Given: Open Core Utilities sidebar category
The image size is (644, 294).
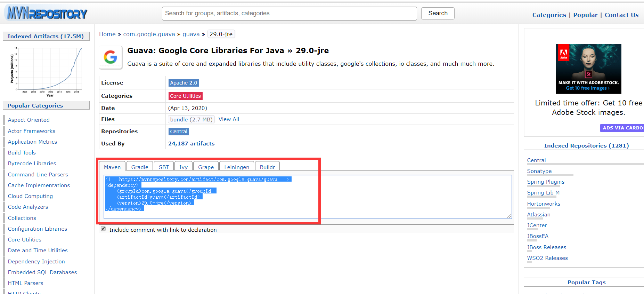Looking at the screenshot, I should [x=25, y=240].
